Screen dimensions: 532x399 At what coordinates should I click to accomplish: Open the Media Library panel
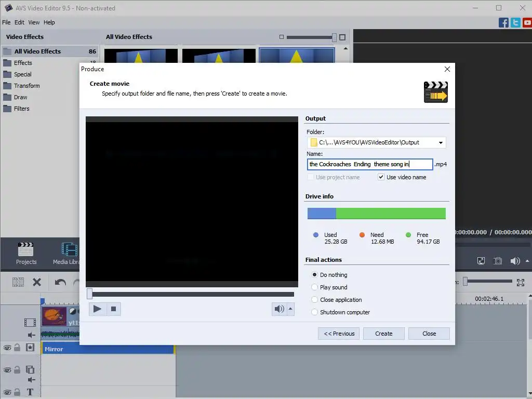coord(67,253)
